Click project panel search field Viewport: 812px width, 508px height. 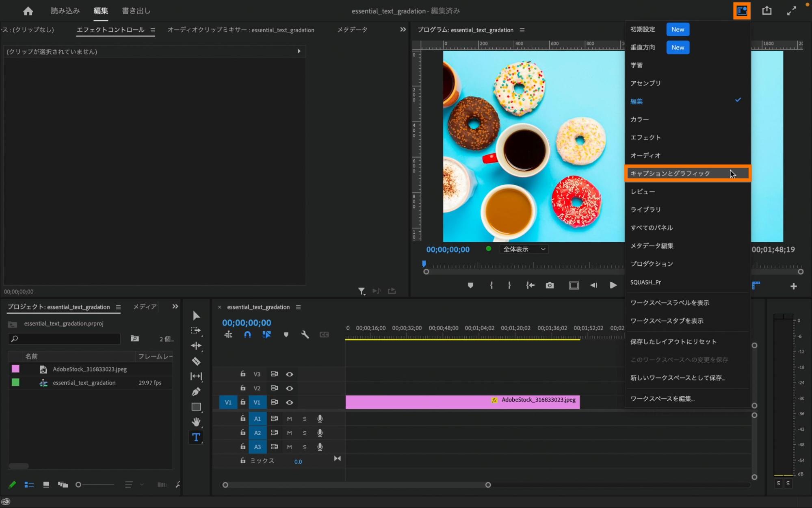[x=65, y=339]
